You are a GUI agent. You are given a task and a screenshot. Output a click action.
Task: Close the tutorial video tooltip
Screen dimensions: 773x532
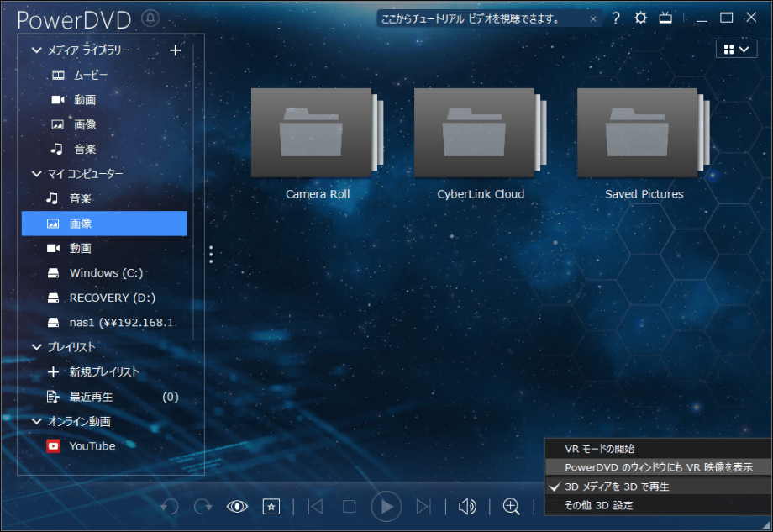[593, 19]
